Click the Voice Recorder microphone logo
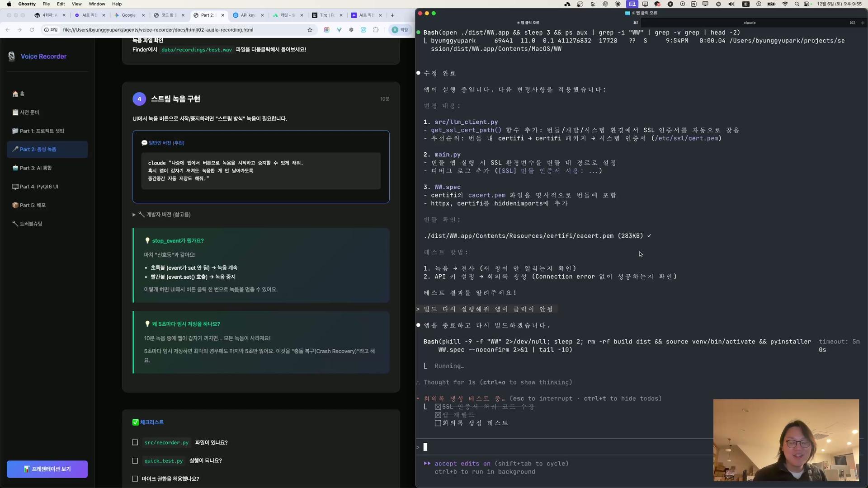Image resolution: width=868 pixels, height=488 pixels. 12,56
